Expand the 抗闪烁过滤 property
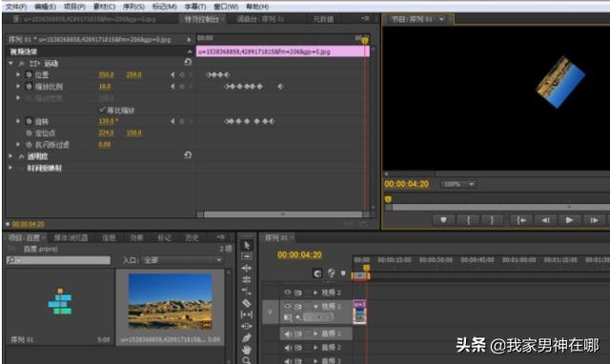Viewport: 610px width, 364px height. tap(18, 145)
